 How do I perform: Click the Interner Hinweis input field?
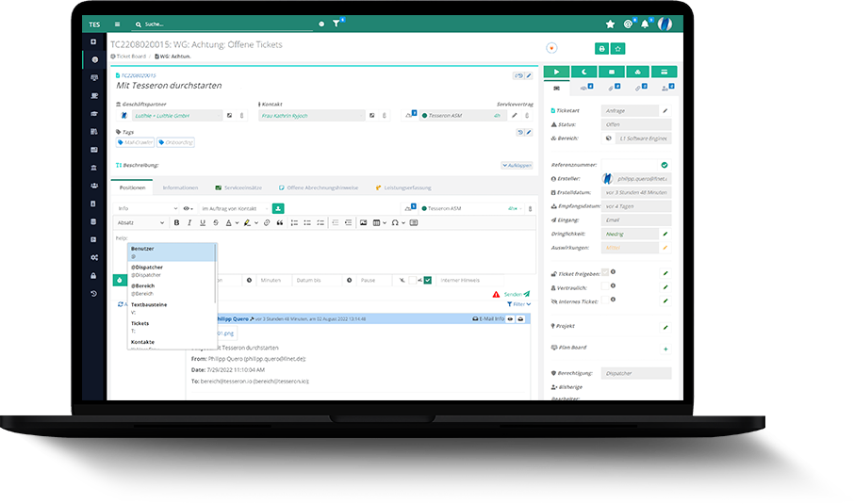click(x=484, y=281)
